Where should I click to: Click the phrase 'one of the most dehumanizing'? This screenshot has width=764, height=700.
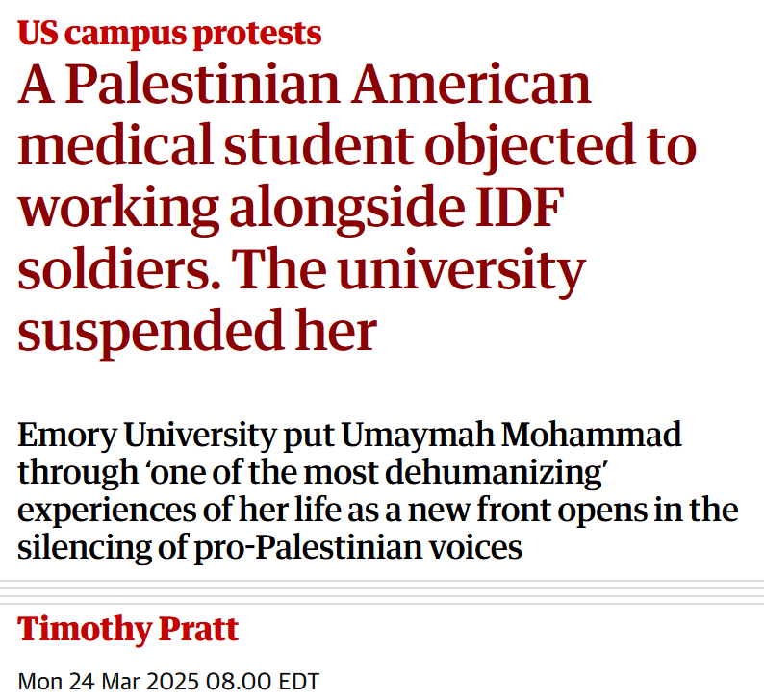tap(375, 472)
